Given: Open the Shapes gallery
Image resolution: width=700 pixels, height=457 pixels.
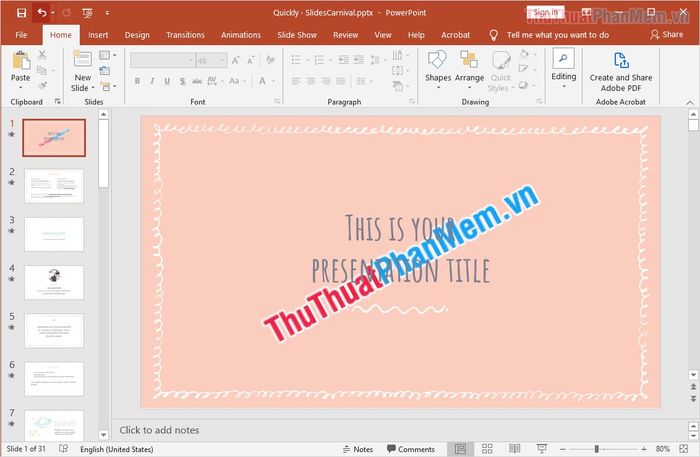Looking at the screenshot, I should [x=438, y=69].
